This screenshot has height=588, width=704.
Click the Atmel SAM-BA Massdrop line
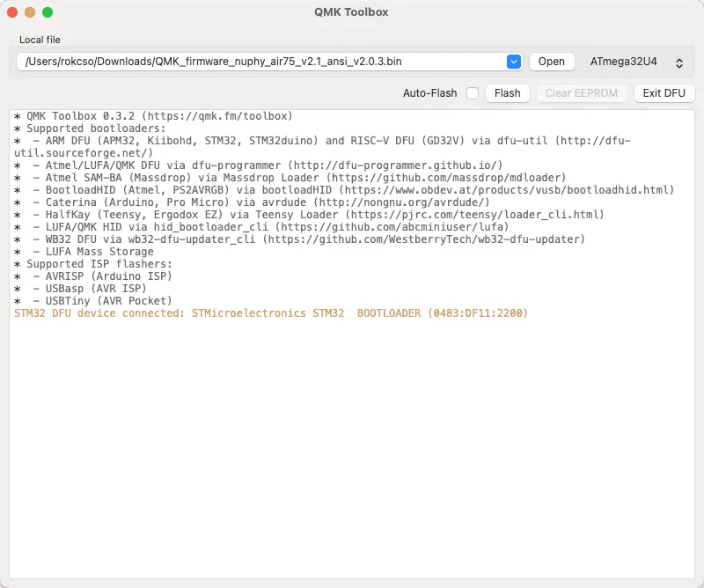pyautogui.click(x=290, y=178)
